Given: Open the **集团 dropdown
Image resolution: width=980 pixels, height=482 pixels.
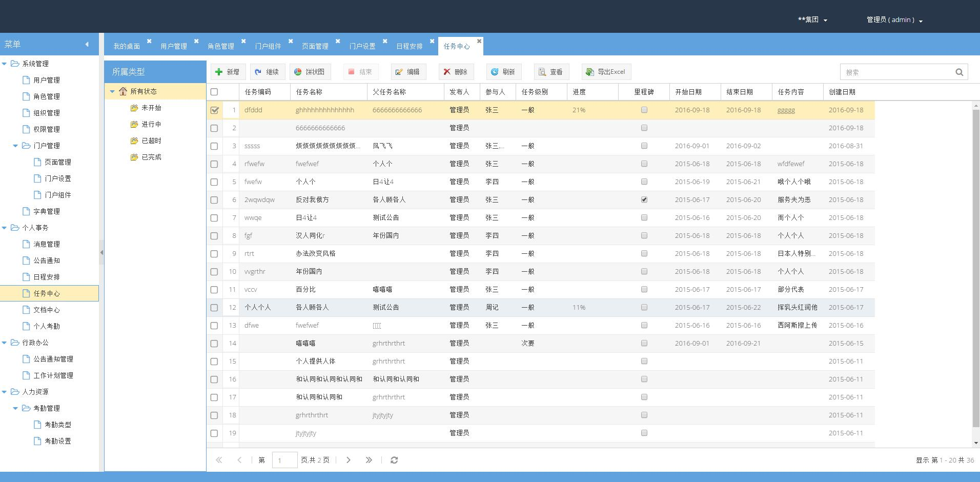Looking at the screenshot, I should pos(812,19).
